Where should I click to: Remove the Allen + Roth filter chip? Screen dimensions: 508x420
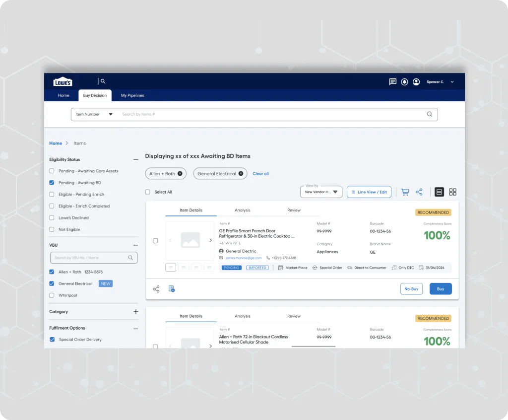(x=180, y=174)
